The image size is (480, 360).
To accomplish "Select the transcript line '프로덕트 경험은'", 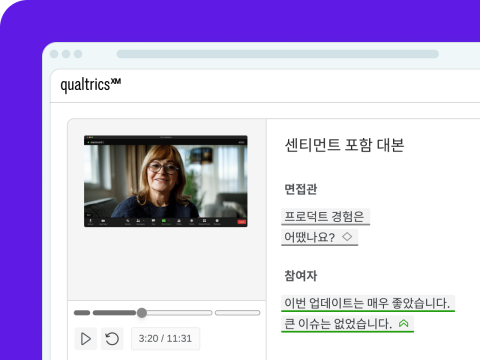I will (x=325, y=217).
